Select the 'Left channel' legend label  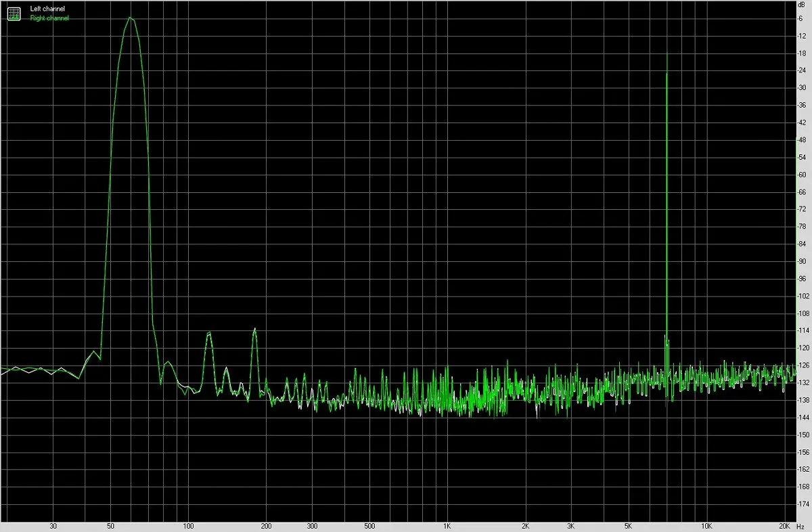point(48,9)
